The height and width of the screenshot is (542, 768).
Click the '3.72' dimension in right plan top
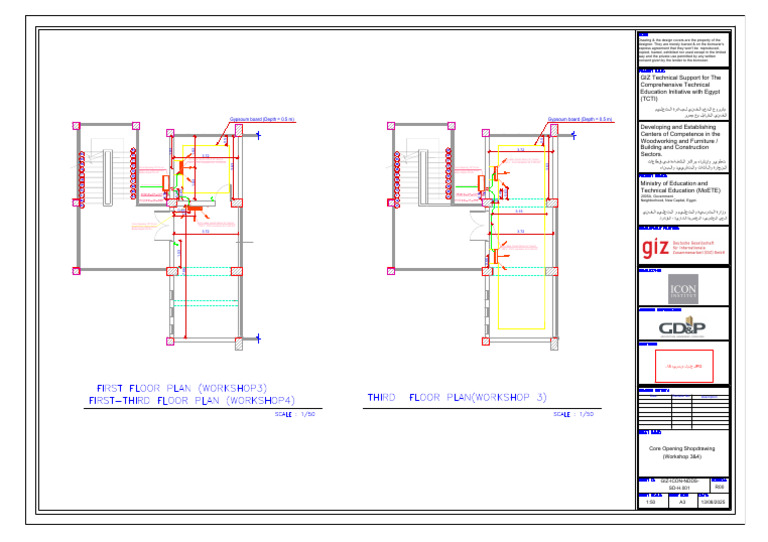(521, 150)
